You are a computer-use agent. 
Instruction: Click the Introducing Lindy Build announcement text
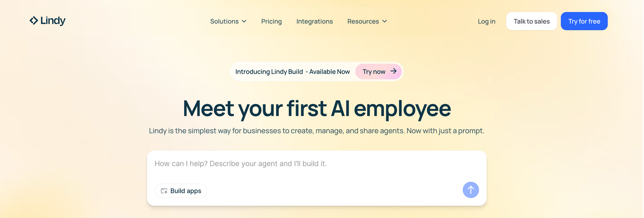pyautogui.click(x=292, y=71)
